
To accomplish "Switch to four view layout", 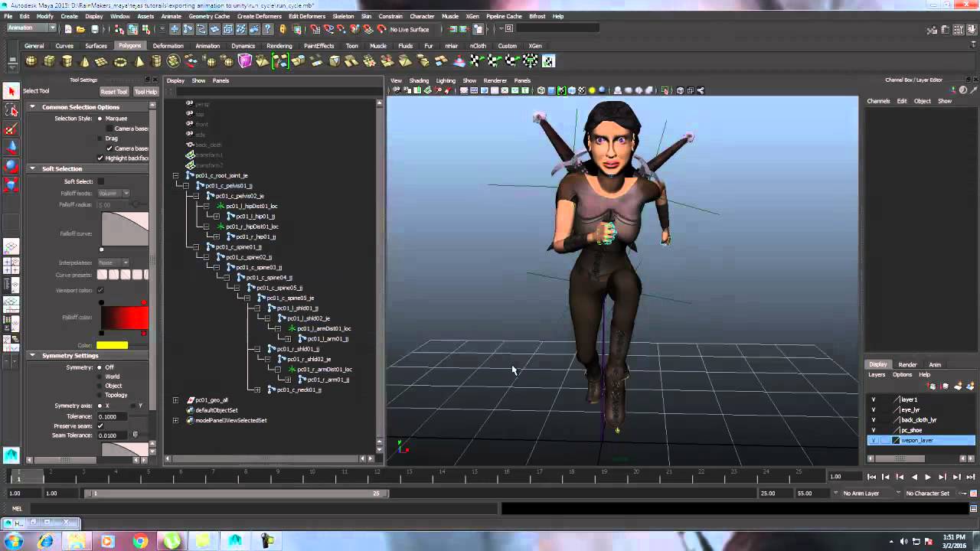I will click(x=11, y=266).
